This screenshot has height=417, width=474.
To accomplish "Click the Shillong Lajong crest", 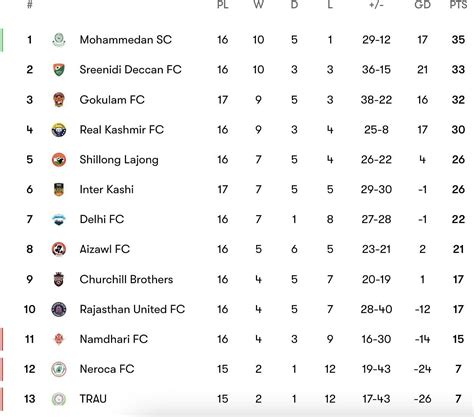I will tap(59, 160).
